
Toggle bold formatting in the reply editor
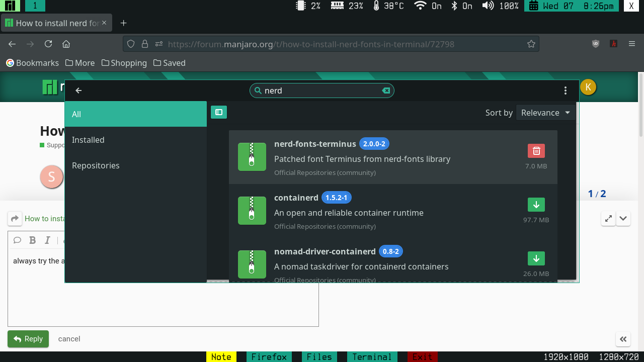click(x=33, y=240)
